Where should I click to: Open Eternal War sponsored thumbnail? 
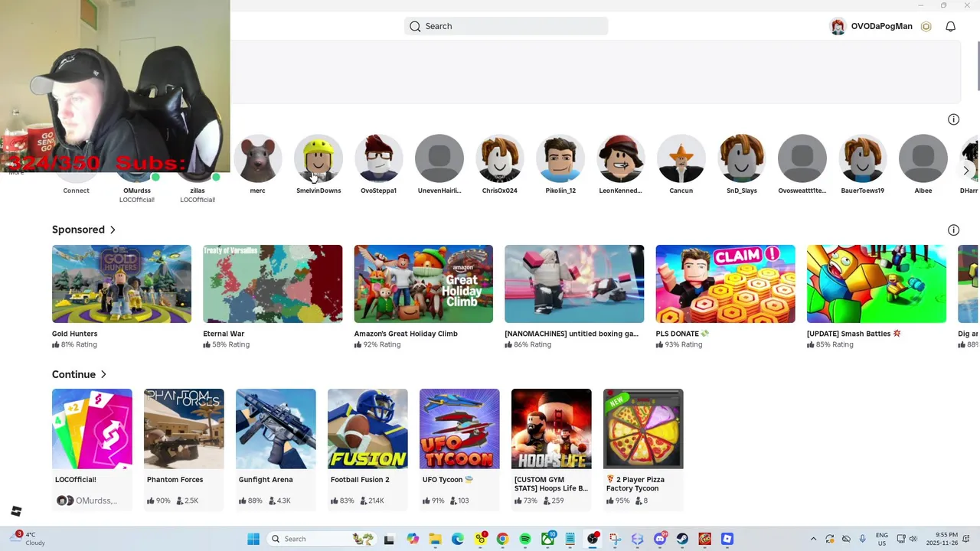[x=273, y=284]
